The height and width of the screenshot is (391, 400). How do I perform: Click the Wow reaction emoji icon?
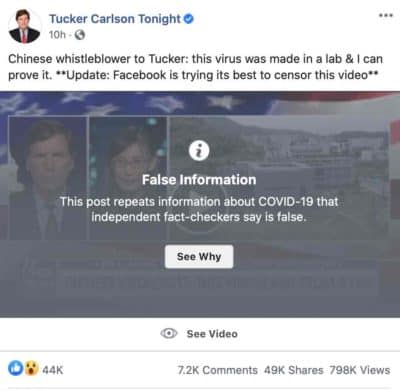tap(31, 368)
